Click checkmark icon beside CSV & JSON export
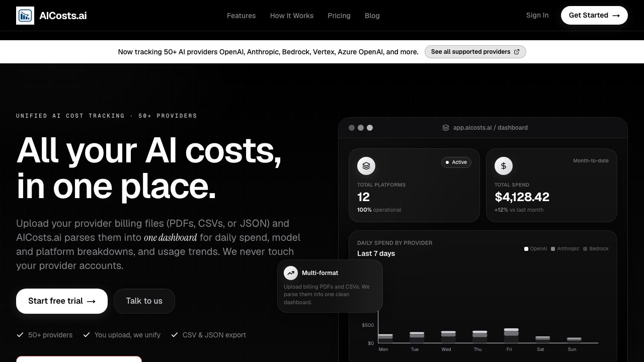 [x=175, y=335]
